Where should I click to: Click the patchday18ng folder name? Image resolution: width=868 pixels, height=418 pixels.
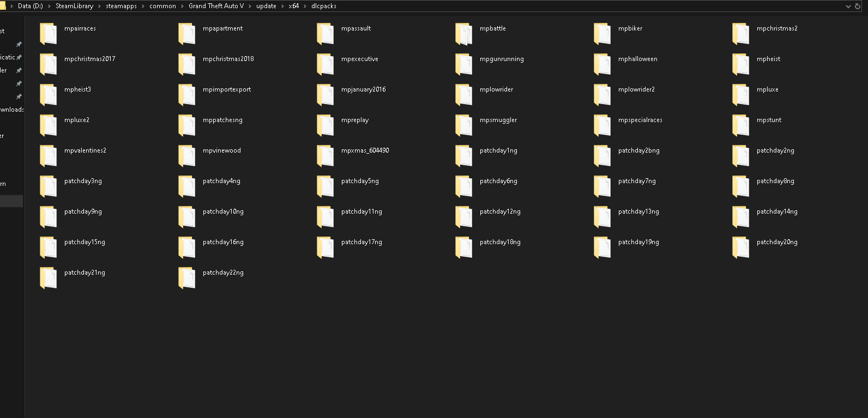pyautogui.click(x=500, y=242)
